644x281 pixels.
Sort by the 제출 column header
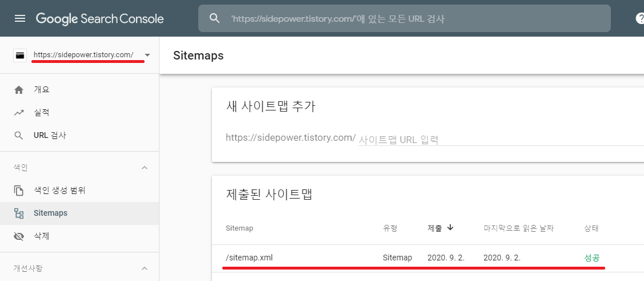tap(434, 228)
